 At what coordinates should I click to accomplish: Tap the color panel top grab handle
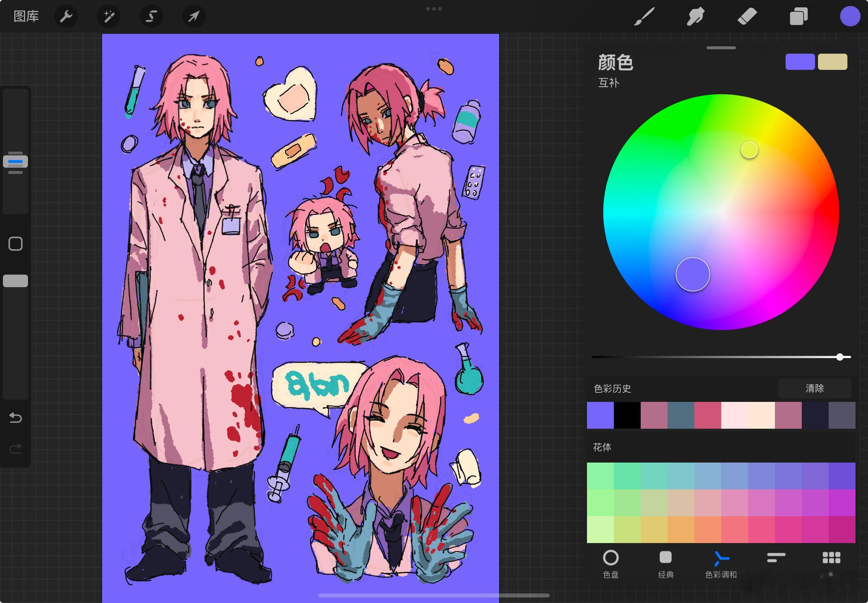click(721, 48)
